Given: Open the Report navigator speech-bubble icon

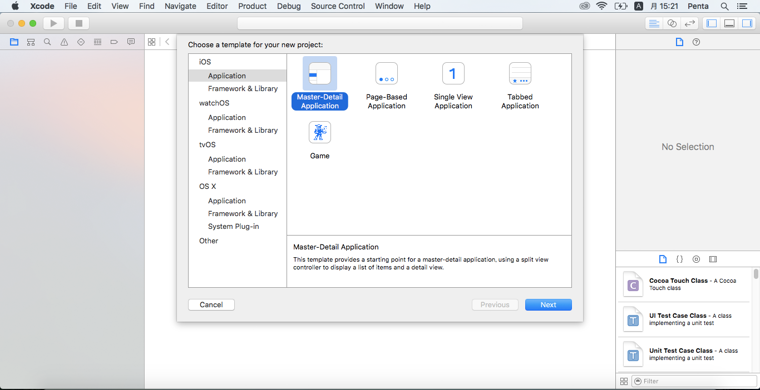Looking at the screenshot, I should pyautogui.click(x=131, y=42).
